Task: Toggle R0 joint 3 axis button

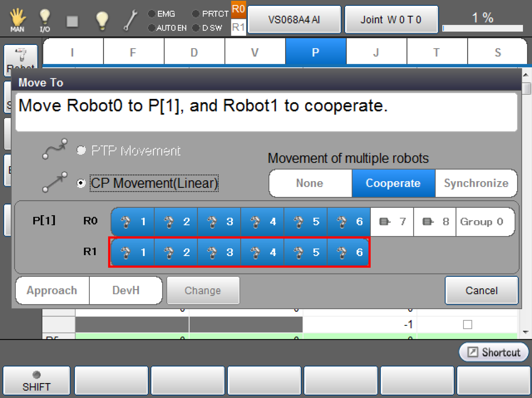Action: click(219, 222)
